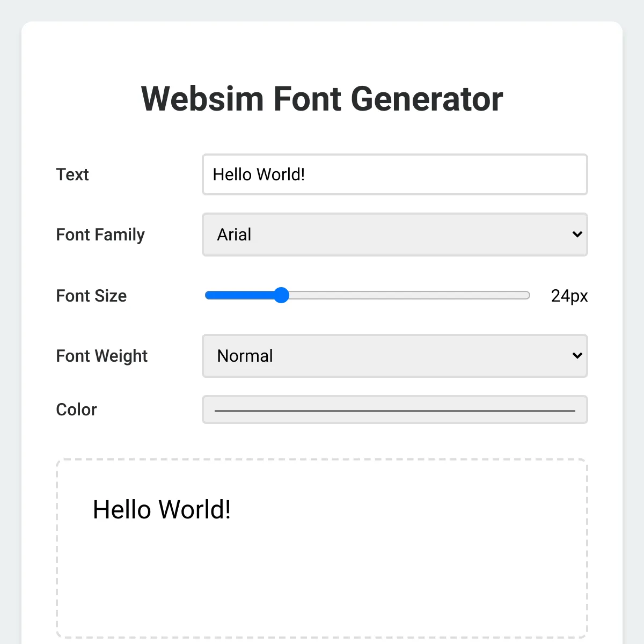Click the "Font Weight" label
644x644 pixels.
point(101,356)
